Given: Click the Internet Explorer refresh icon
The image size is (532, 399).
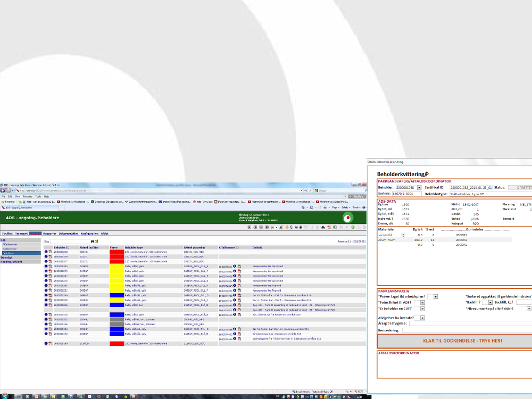Looking at the screenshot, I should click(305, 190).
